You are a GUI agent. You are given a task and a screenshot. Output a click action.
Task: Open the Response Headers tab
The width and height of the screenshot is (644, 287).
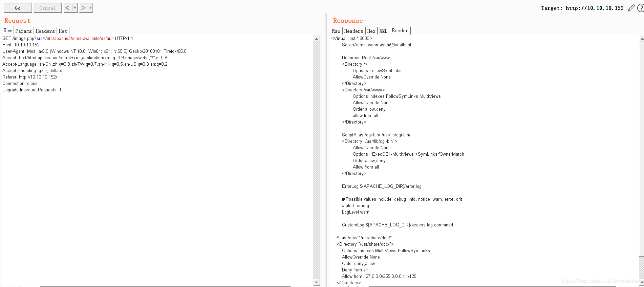tap(353, 31)
